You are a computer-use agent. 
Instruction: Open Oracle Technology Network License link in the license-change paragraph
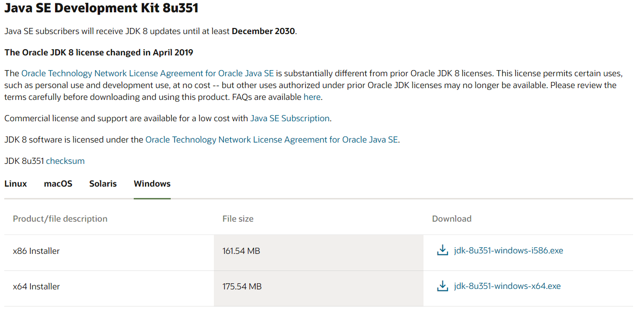[x=147, y=73]
